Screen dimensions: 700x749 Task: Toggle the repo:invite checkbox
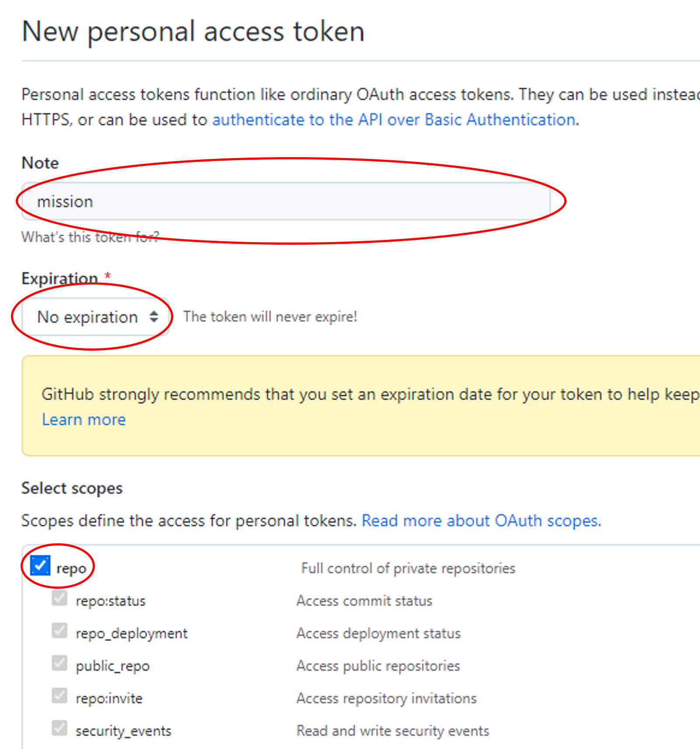(x=59, y=696)
